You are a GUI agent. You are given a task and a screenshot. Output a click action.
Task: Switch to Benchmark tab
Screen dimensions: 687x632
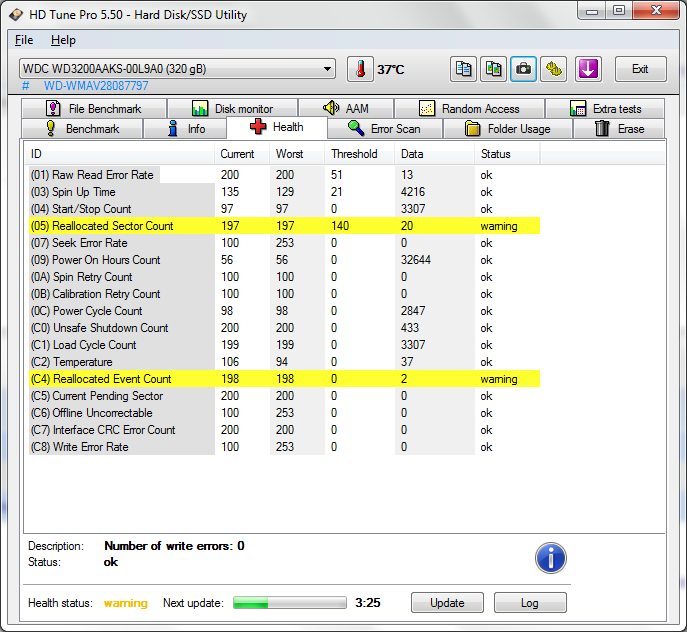[82, 129]
